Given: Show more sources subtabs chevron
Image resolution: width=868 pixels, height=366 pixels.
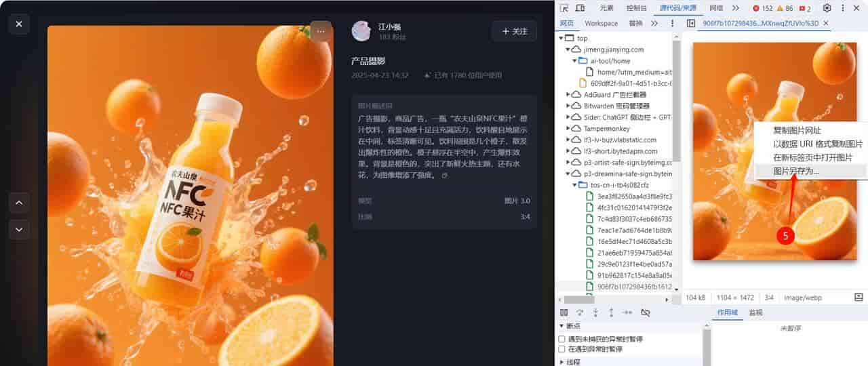Looking at the screenshot, I should pos(654,23).
